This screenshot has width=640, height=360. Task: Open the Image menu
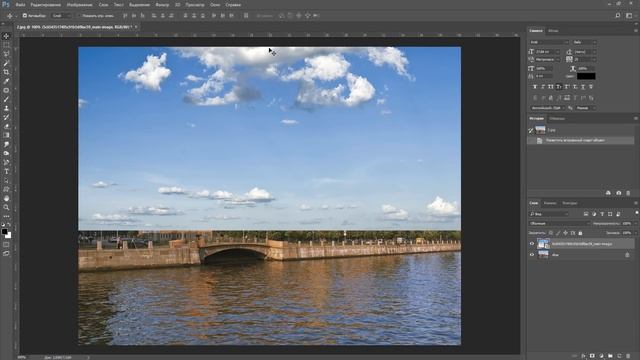click(80, 4)
